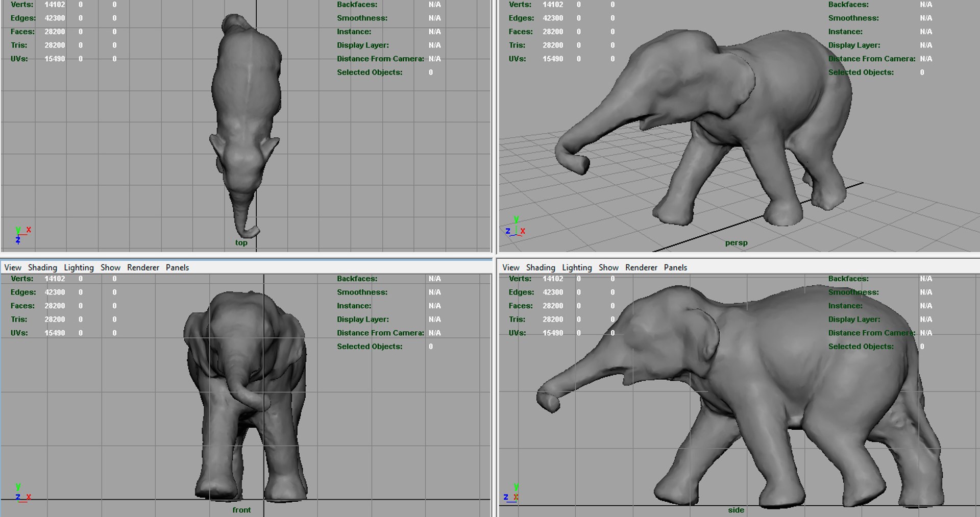Screen dimensions: 980x517
Task: Click 'Backfaces:' label in the side view
Action: coord(848,279)
